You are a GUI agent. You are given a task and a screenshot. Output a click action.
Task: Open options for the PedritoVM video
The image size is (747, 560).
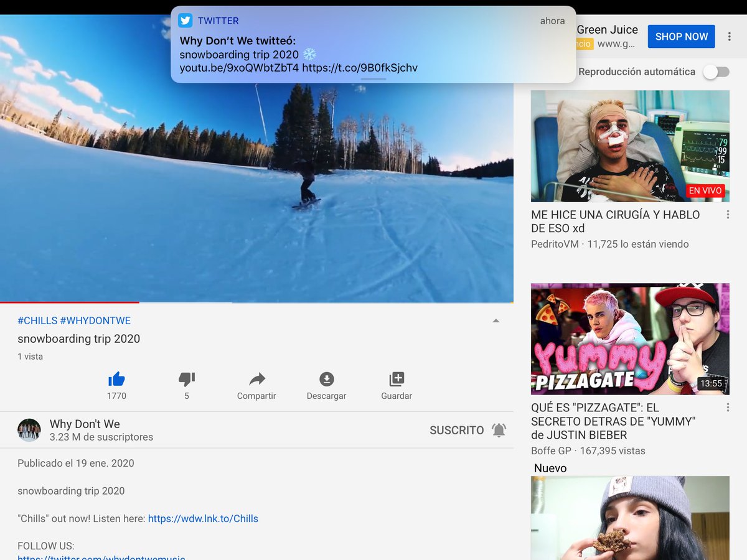(x=728, y=215)
